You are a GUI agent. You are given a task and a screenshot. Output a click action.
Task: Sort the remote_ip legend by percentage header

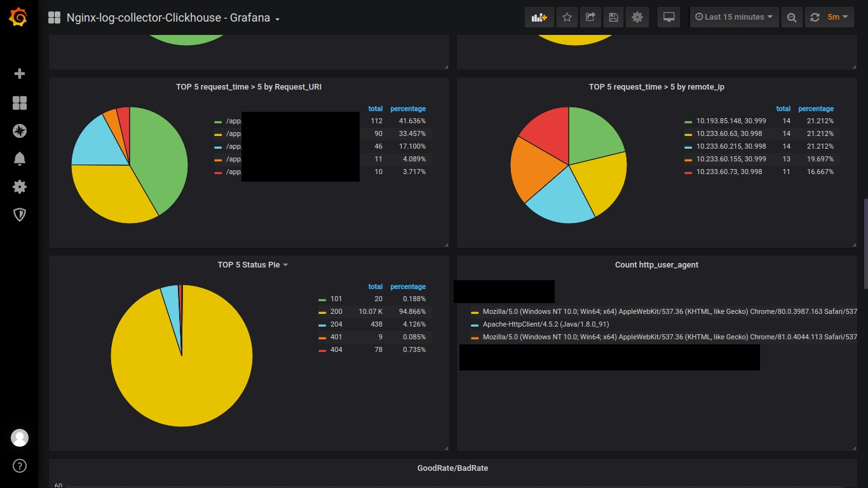coord(816,109)
